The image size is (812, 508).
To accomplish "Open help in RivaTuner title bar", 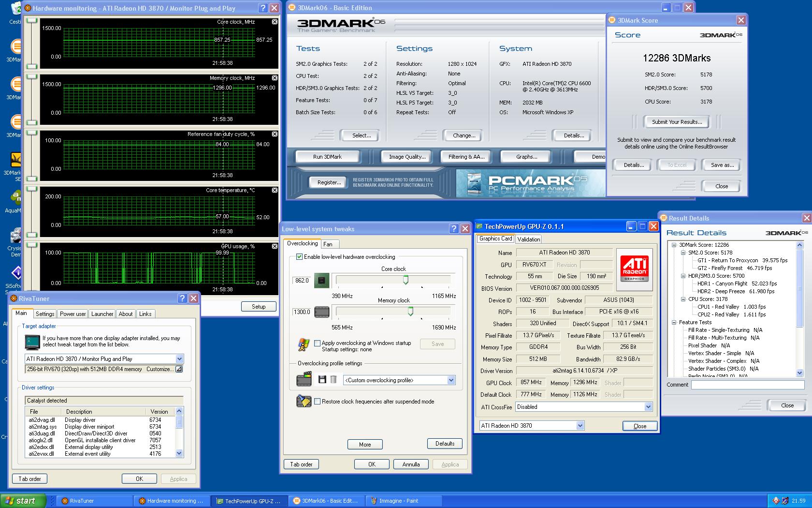I will tap(182, 299).
